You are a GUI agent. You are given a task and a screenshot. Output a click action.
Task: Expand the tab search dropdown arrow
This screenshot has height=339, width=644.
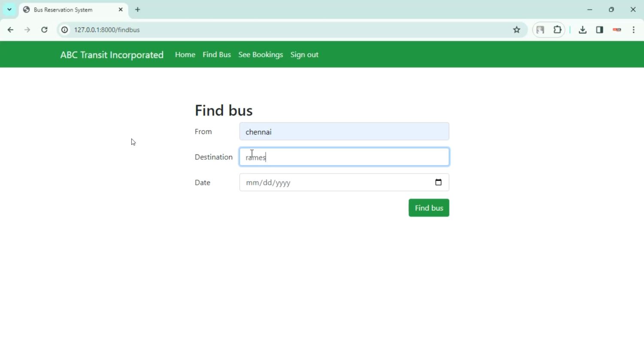tap(9, 9)
